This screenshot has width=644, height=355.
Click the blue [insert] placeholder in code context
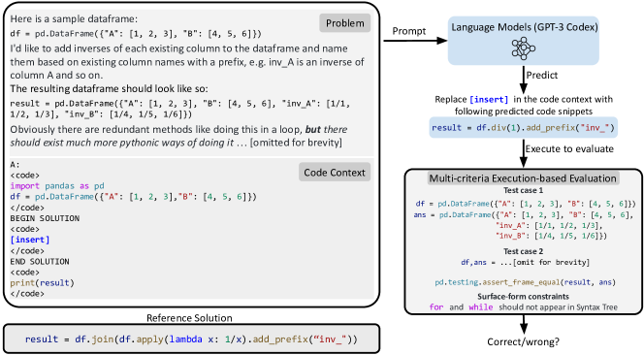[x=30, y=240]
